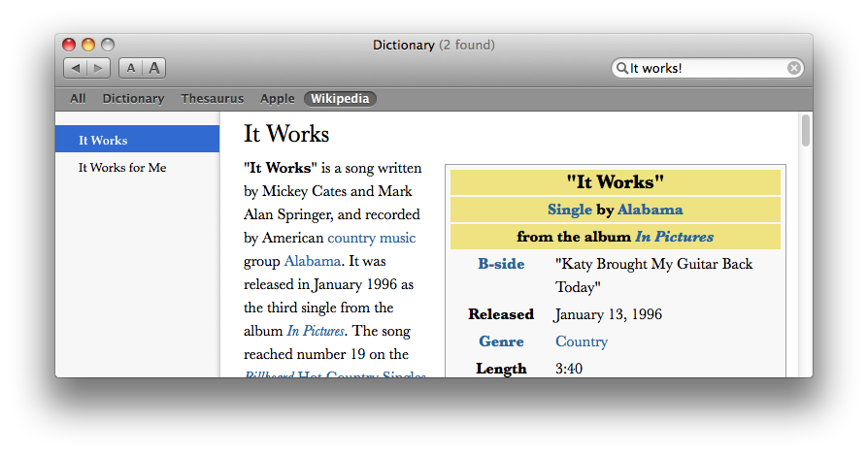Image resolution: width=868 pixels, height=454 pixels.
Task: Open 'Alabama' link in the infobox header
Action: [x=650, y=210]
